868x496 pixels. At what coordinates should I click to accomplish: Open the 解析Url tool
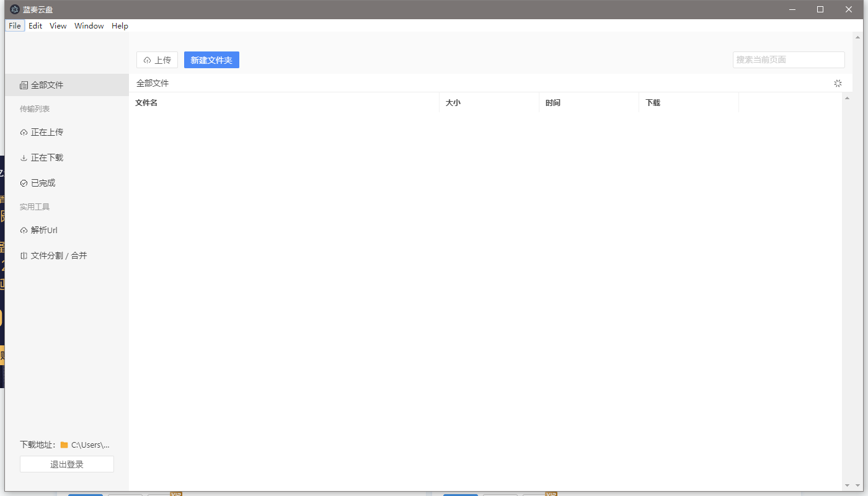(67, 230)
